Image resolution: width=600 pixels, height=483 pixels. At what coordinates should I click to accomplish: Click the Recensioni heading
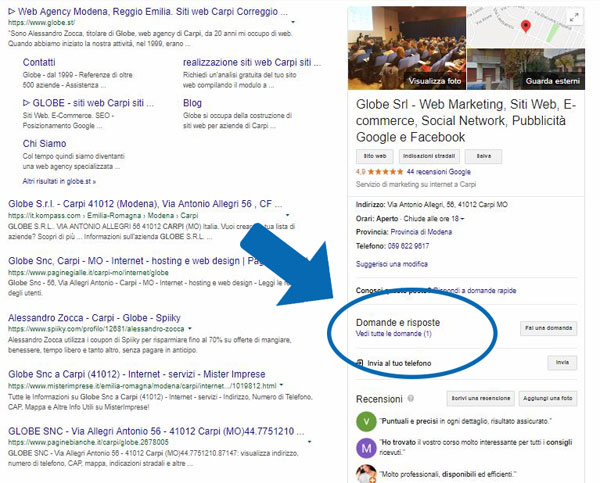tap(379, 399)
